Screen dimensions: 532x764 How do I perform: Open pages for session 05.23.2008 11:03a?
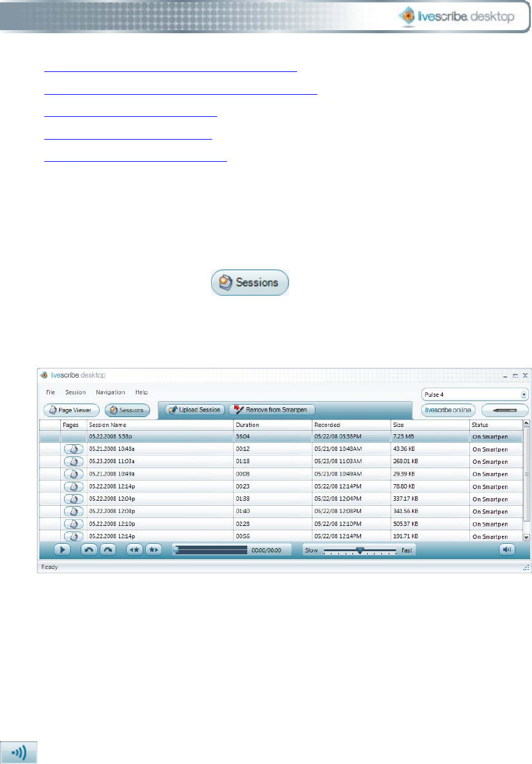(73, 461)
